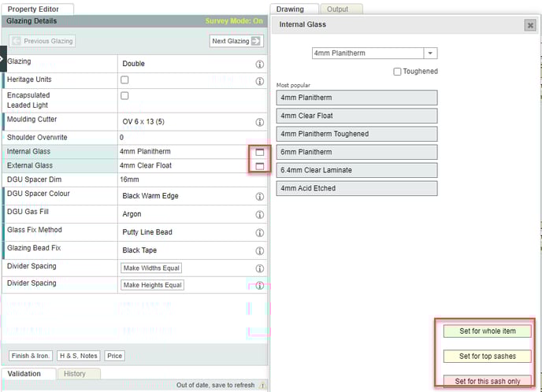Click info icon for Glazing Bead Fix

pos(259,251)
